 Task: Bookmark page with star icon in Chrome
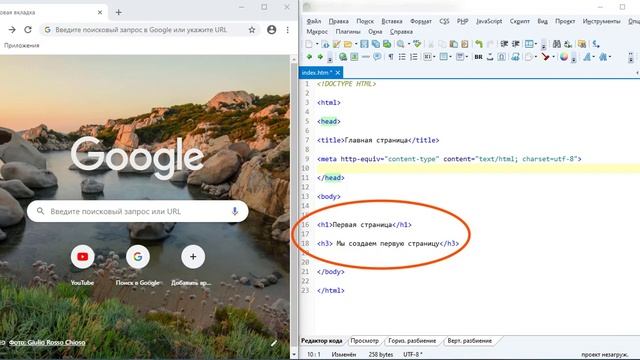pos(252,30)
